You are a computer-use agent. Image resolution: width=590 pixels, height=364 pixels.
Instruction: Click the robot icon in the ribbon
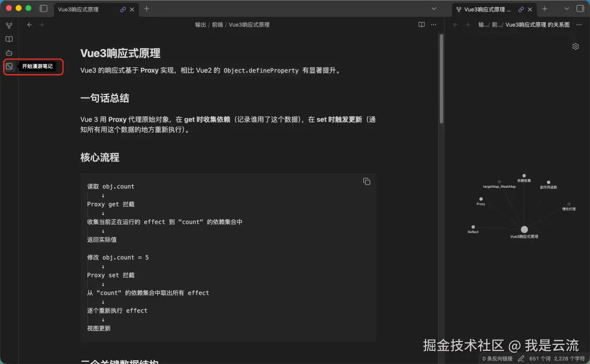point(9,52)
